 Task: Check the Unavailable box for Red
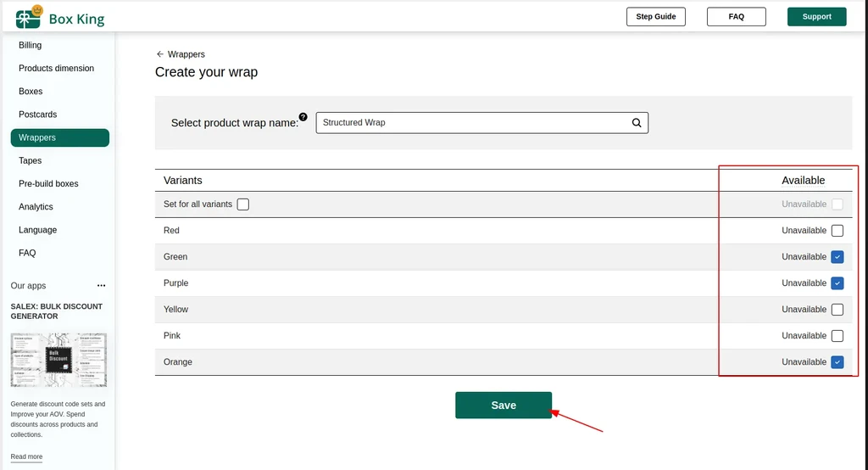coord(837,231)
